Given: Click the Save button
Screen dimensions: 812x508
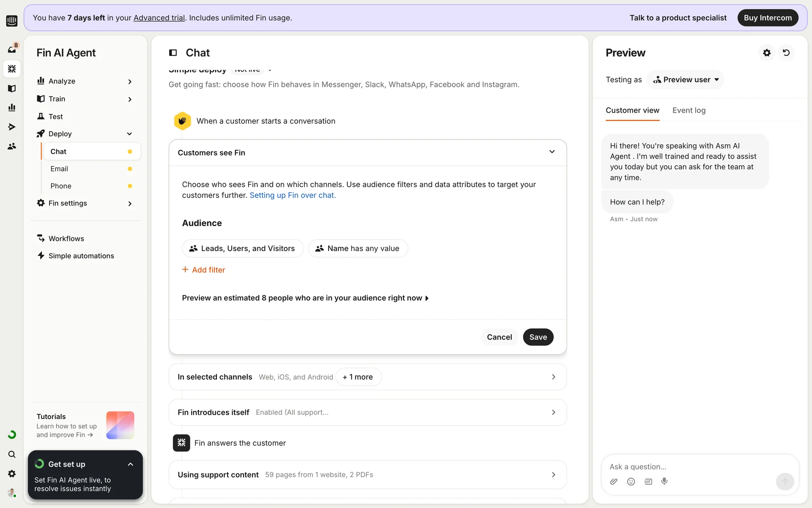Looking at the screenshot, I should pos(538,337).
